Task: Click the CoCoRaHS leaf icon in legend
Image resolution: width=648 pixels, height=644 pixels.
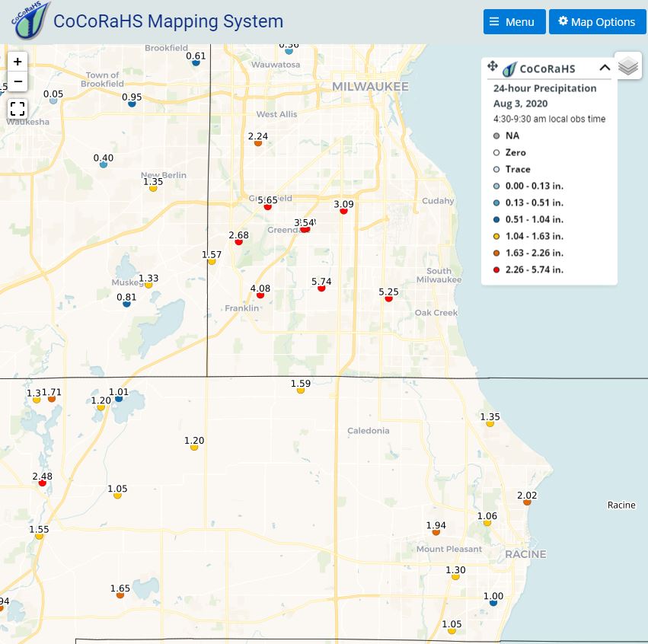Action: (509, 69)
